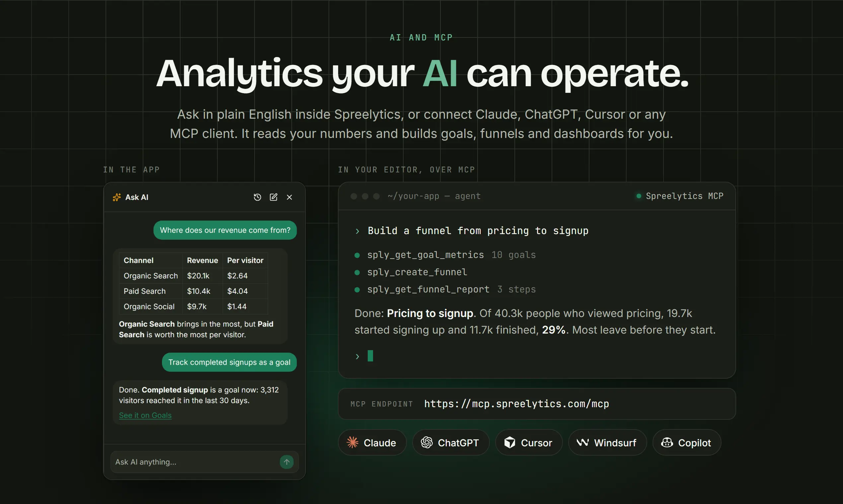The height and width of the screenshot is (504, 843).
Task: Select the ChatGPT client chip
Action: coord(451,443)
